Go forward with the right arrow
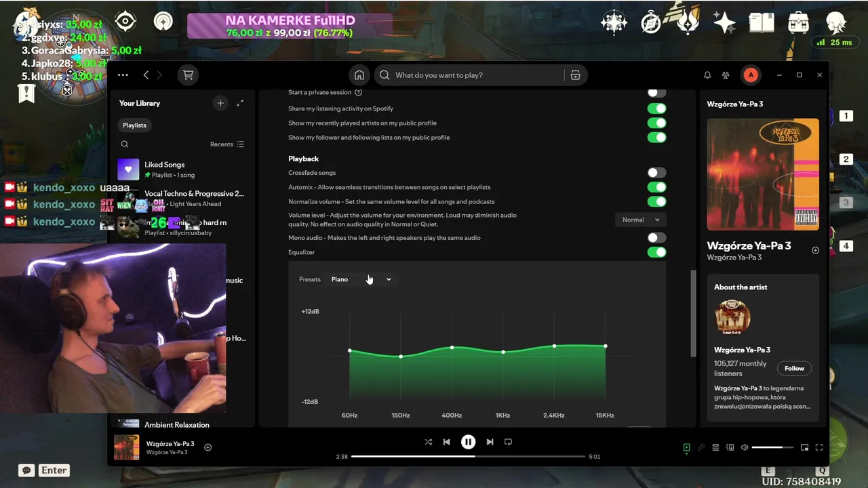Viewport: 868px width, 488px height. click(x=160, y=75)
